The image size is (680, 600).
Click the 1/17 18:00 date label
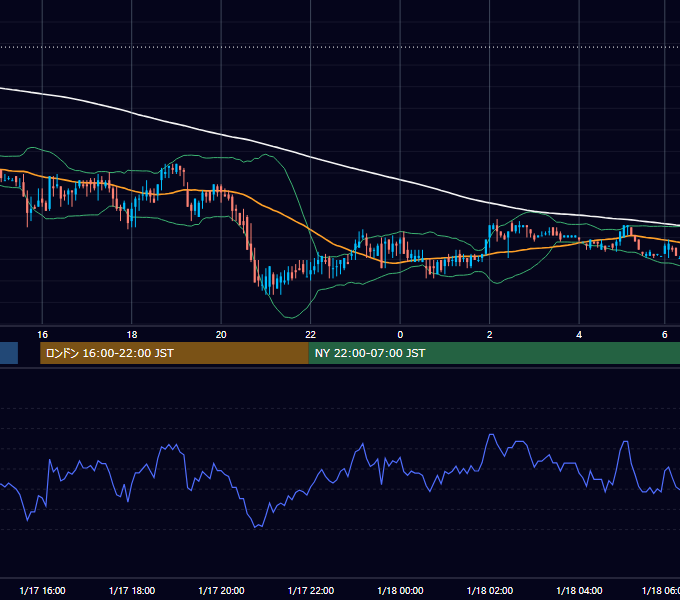pyautogui.click(x=132, y=590)
